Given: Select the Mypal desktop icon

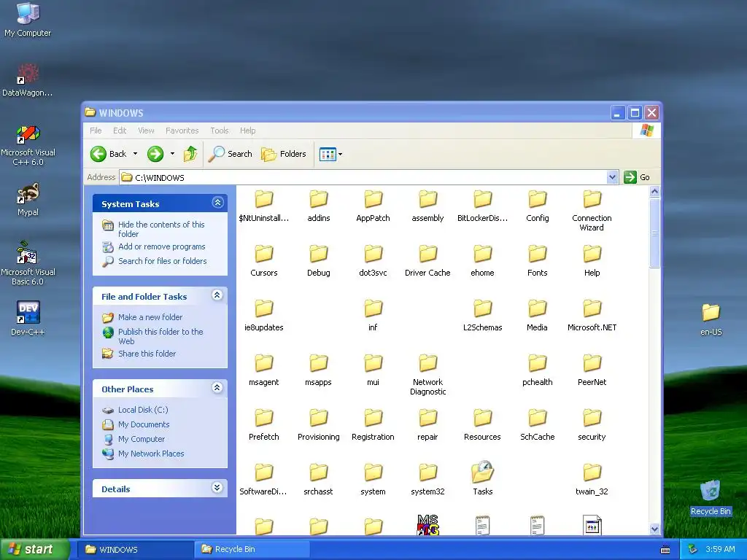Looking at the screenshot, I should pyautogui.click(x=28, y=200).
